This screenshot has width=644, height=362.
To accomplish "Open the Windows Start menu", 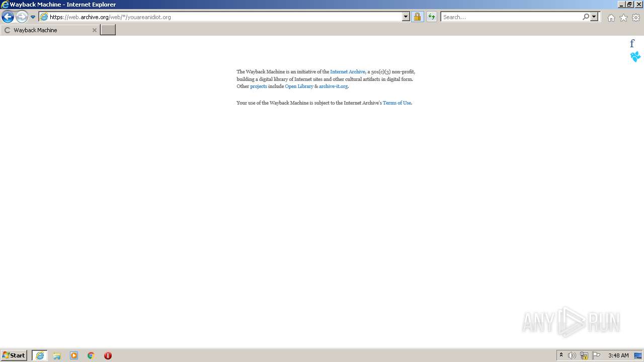I will [14, 355].
